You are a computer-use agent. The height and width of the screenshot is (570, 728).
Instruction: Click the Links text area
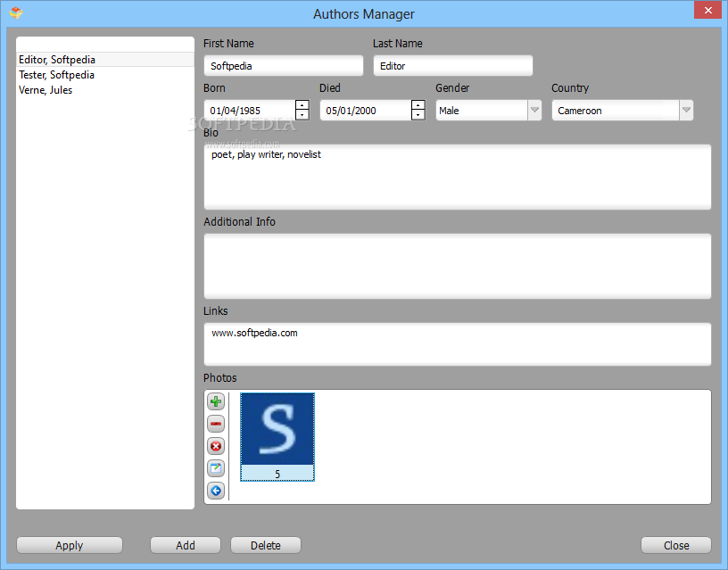[x=458, y=344]
